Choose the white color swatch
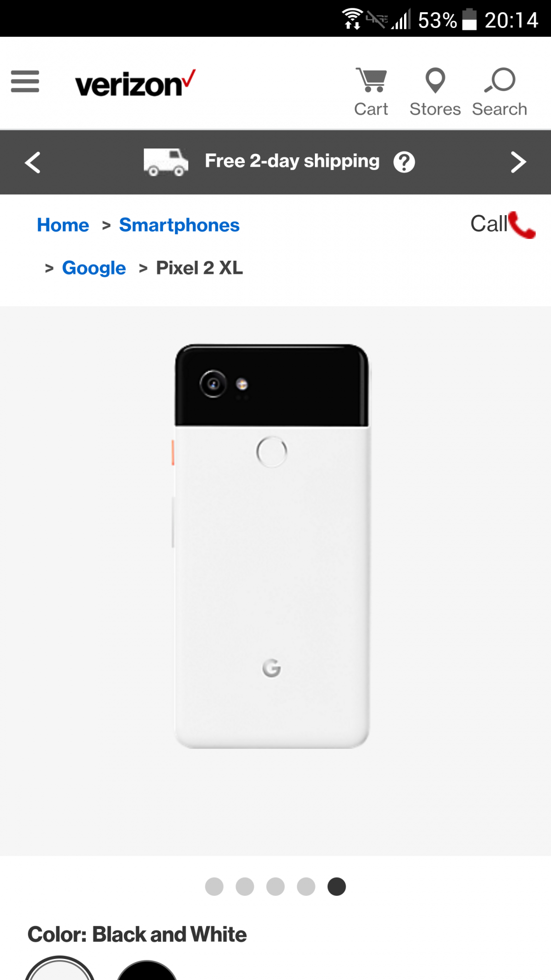The width and height of the screenshot is (551, 980). tap(60, 969)
